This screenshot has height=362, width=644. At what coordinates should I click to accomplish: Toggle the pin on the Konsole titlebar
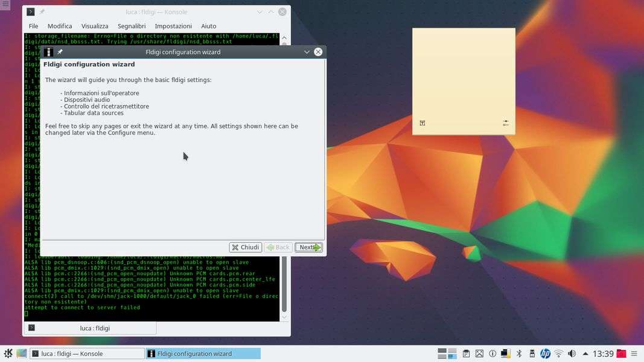pyautogui.click(x=42, y=12)
